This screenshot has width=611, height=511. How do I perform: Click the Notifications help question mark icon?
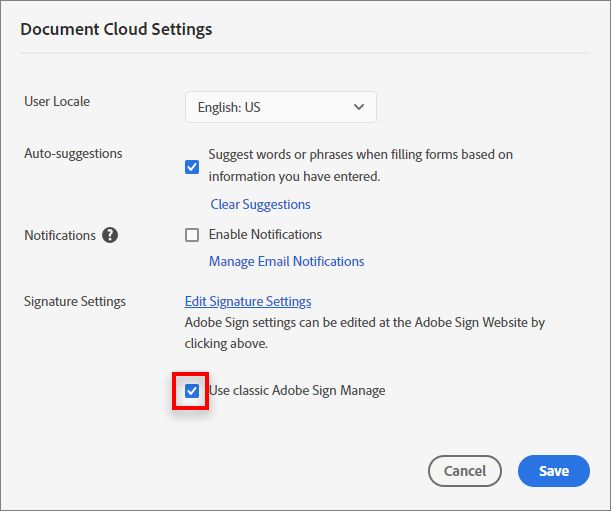[x=110, y=236]
